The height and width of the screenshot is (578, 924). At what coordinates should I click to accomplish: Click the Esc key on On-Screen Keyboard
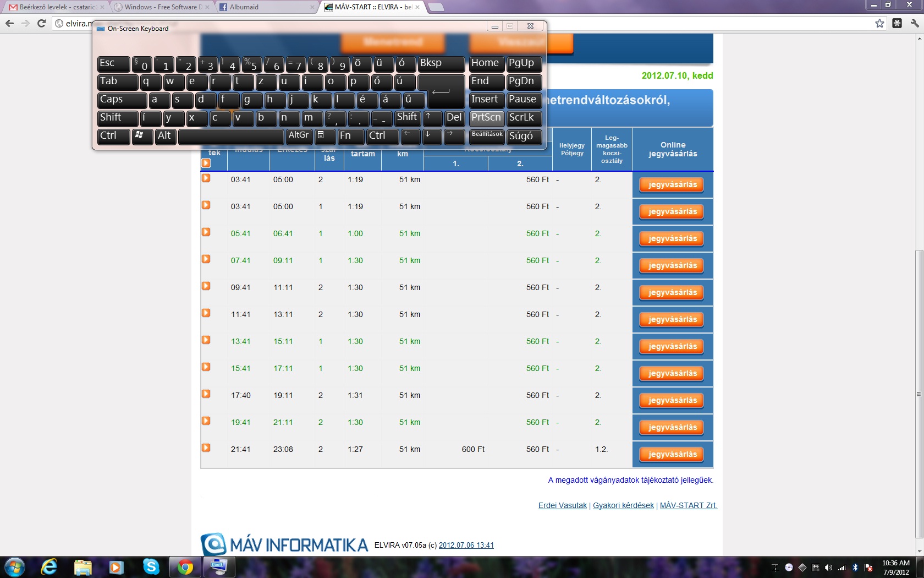[113, 64]
